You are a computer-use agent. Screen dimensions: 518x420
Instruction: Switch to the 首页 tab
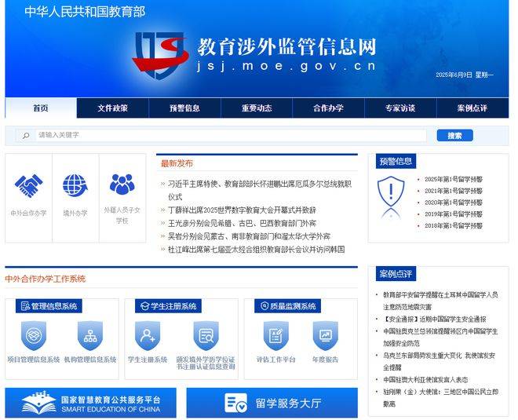41,108
